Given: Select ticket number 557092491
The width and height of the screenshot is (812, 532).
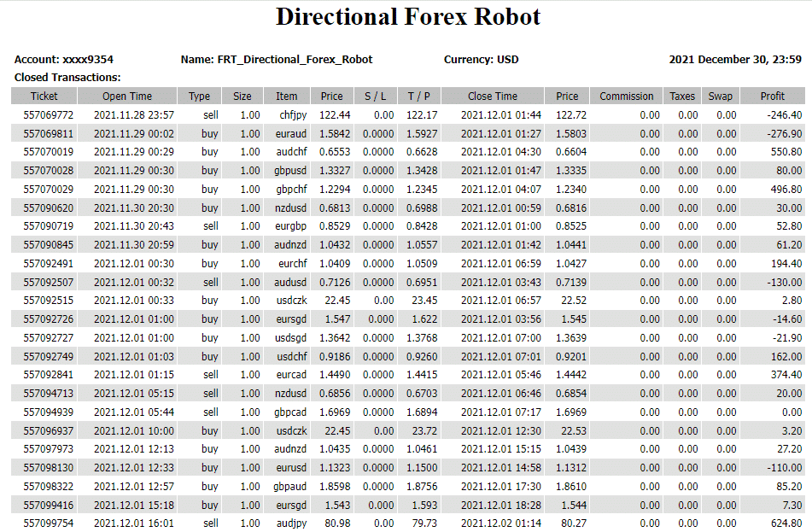Looking at the screenshot, I should pyautogui.click(x=48, y=263).
